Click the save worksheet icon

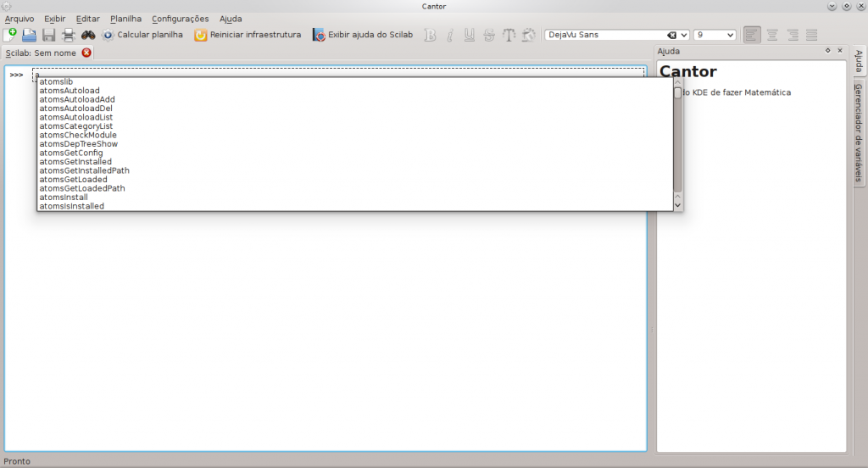pyautogui.click(x=48, y=35)
